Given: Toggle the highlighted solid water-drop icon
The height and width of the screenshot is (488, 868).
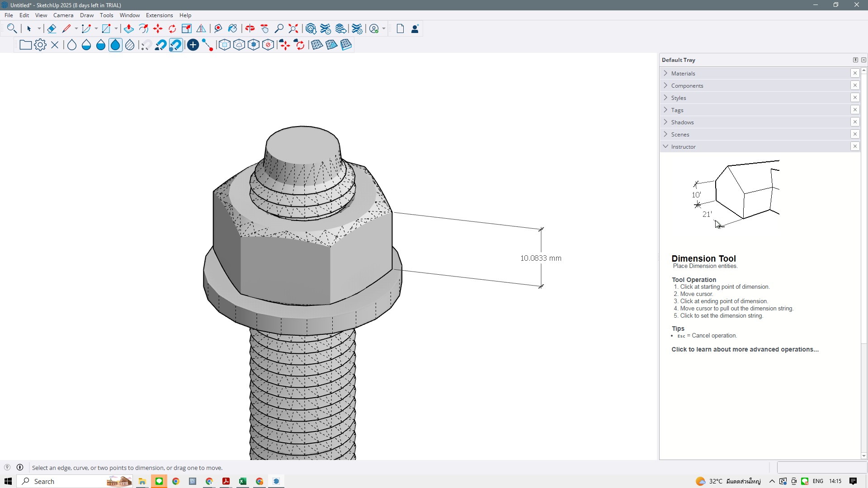Looking at the screenshot, I should pos(115,45).
